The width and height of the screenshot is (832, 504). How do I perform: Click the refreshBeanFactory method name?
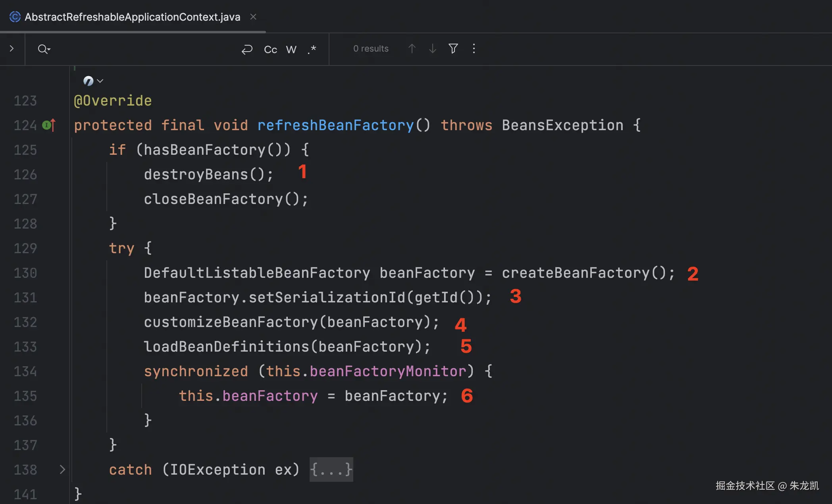click(x=335, y=125)
